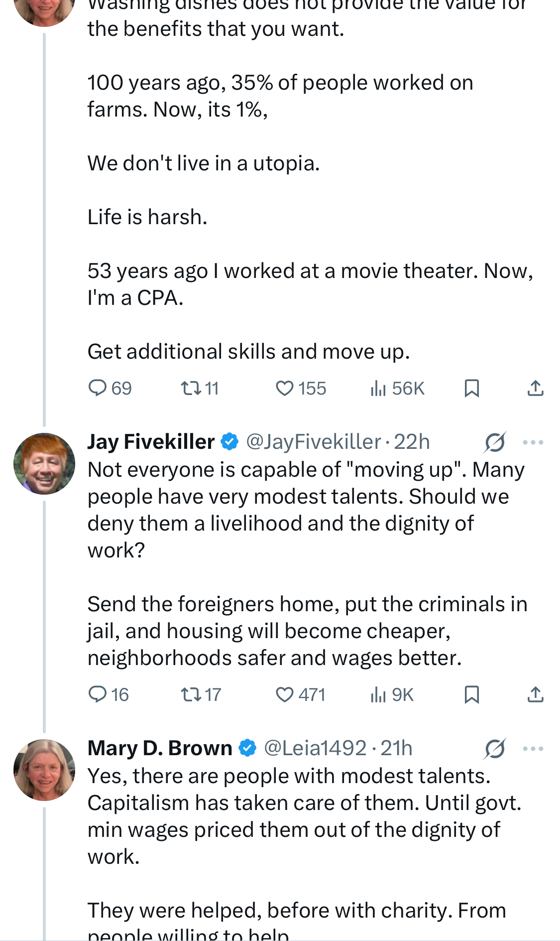Open more options on Mary D. Brown's tweet
This screenshot has width=560, height=941.
pyautogui.click(x=533, y=748)
